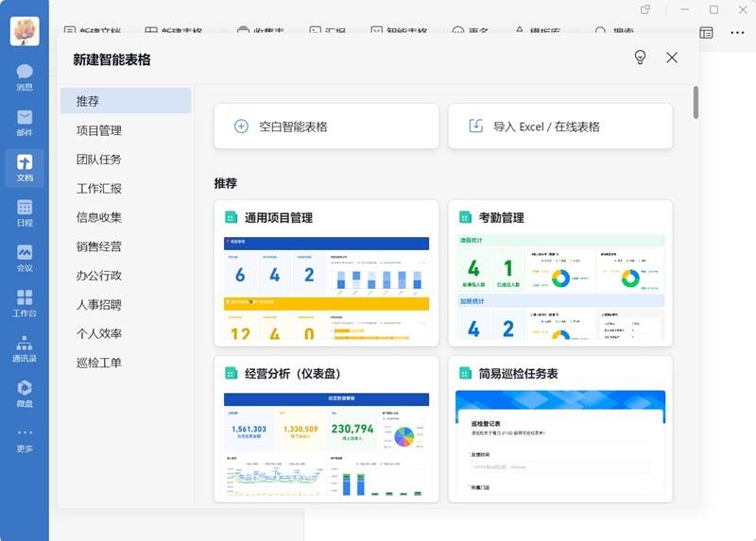This screenshot has height=541, width=756.
Task: Click the template list vertical scrollbar
Action: [x=696, y=103]
